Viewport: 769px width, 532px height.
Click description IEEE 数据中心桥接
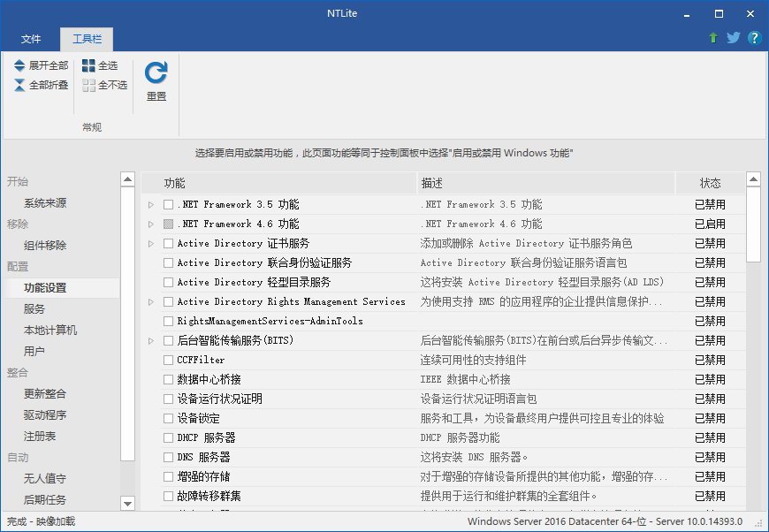pos(466,379)
